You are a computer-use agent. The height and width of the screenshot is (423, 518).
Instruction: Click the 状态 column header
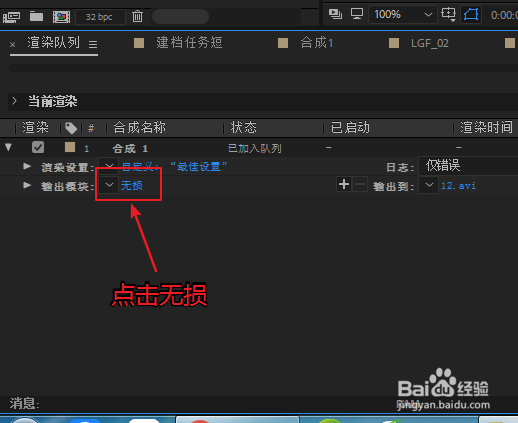click(x=244, y=127)
